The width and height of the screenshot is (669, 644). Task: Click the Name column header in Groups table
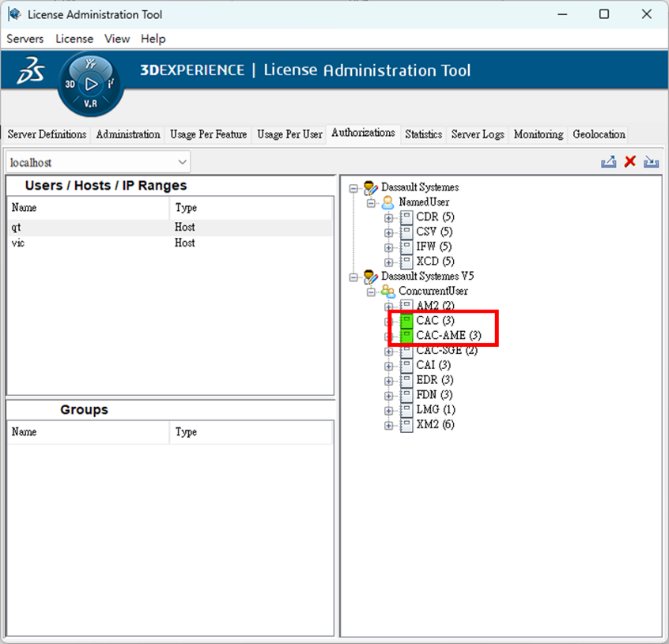(x=89, y=432)
